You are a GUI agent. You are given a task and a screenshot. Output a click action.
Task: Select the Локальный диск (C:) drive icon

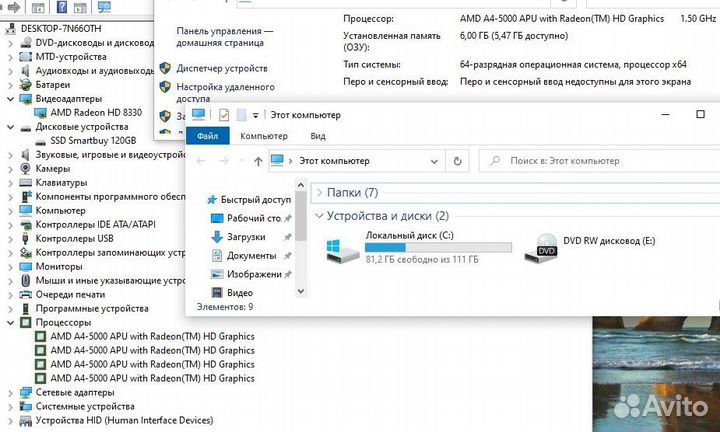click(x=343, y=251)
